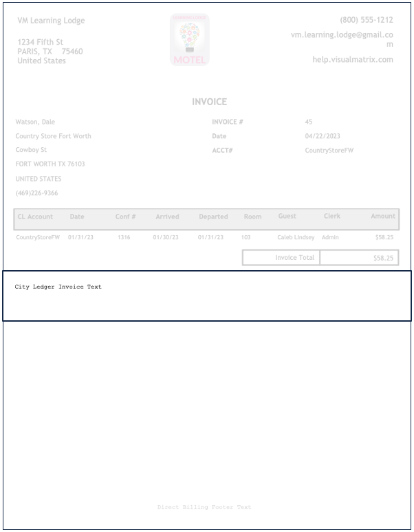Image resolution: width=414 pixels, height=532 pixels.
Task: Click confirmation number 1316 in the row
Action: 124,237
